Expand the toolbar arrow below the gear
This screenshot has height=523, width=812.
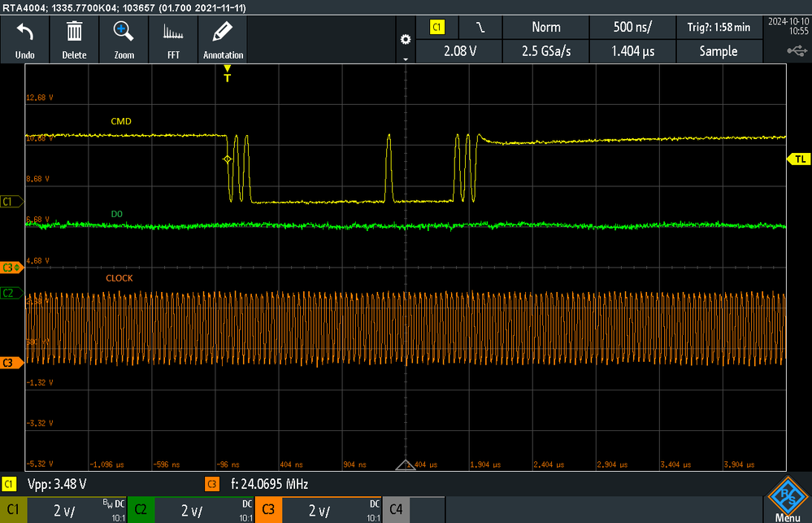click(406, 59)
